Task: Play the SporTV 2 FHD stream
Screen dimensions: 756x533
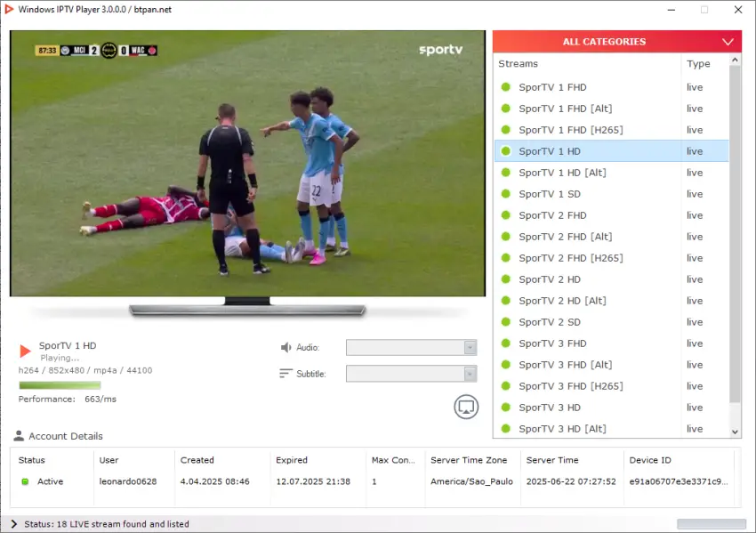Action: click(x=611, y=215)
